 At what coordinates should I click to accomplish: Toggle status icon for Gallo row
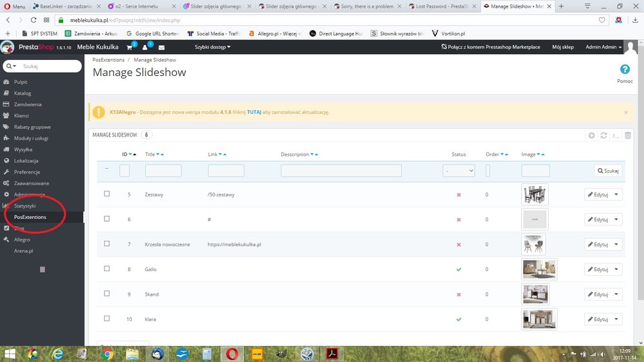pos(459,269)
